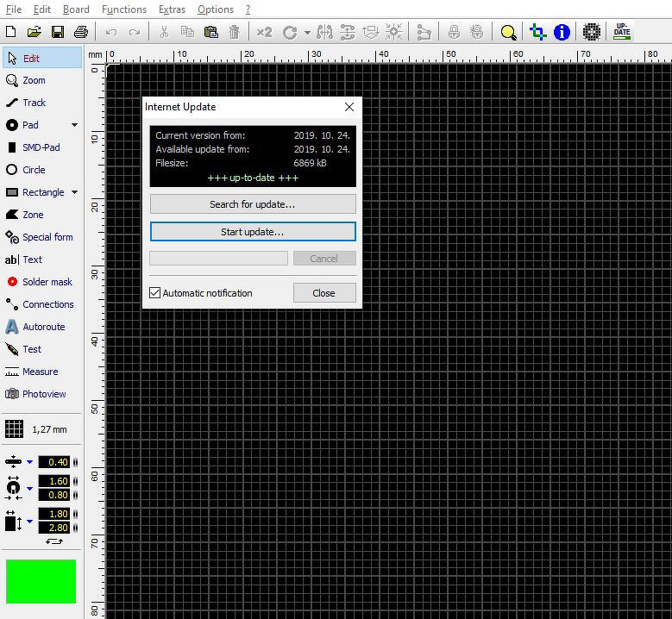Open the track width presets dropdown

point(29,462)
